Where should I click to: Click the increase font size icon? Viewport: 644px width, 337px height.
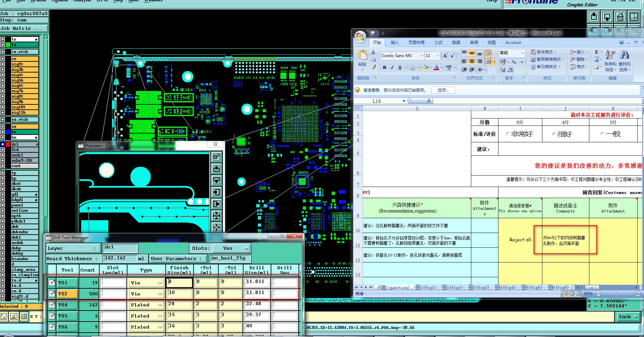(445, 56)
